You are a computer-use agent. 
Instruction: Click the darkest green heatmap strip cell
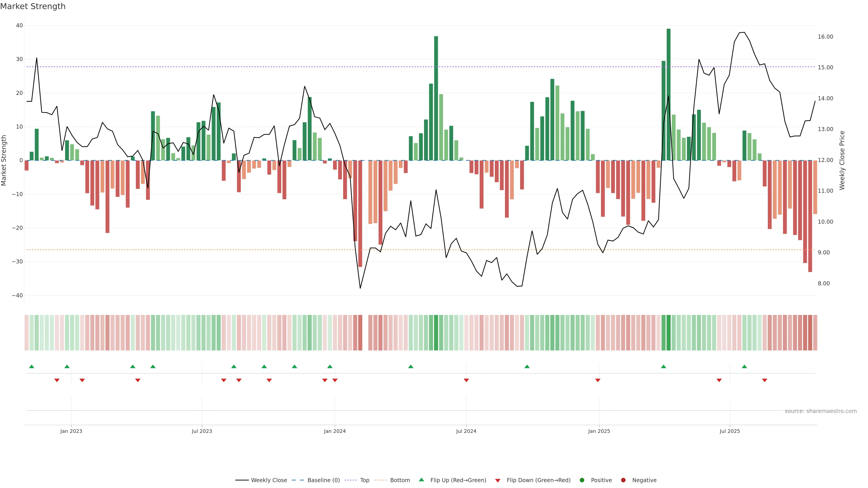(x=669, y=333)
